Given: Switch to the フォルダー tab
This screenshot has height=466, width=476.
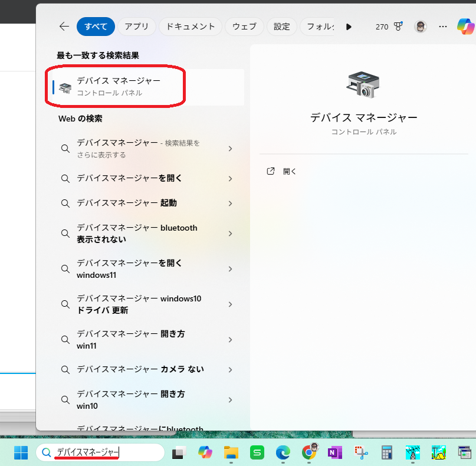Looking at the screenshot, I should (x=317, y=27).
